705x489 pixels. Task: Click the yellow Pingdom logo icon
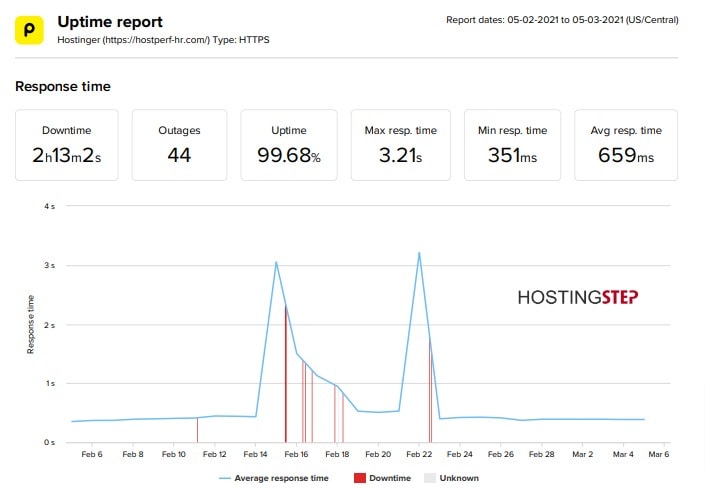point(29,30)
